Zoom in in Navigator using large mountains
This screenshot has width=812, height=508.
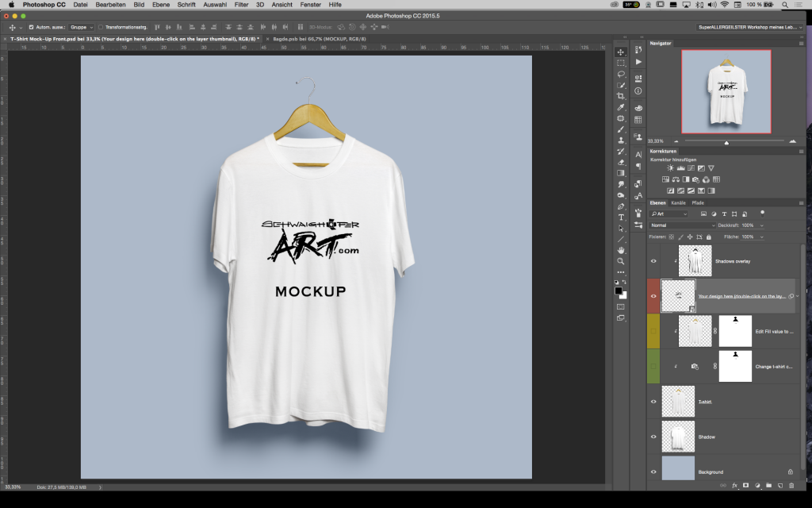[x=793, y=141]
